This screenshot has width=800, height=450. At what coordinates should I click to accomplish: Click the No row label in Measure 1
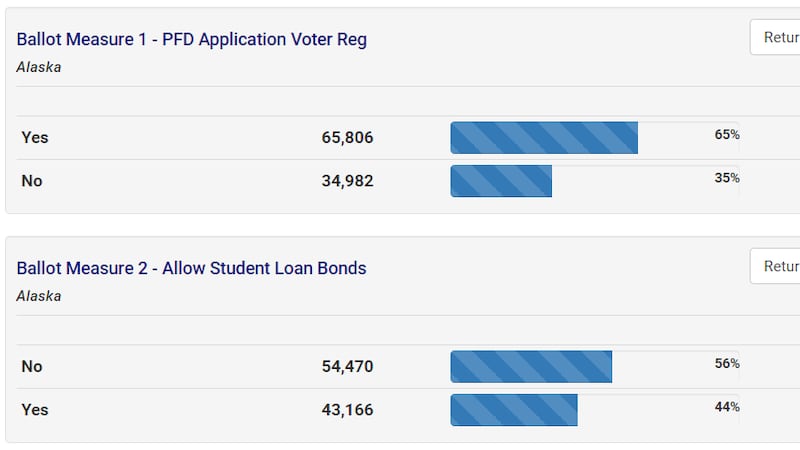click(32, 181)
